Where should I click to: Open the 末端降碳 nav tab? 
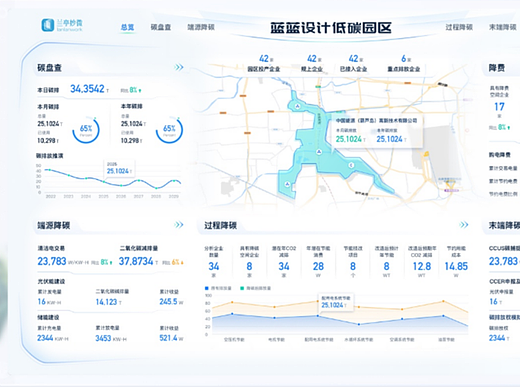click(x=502, y=27)
